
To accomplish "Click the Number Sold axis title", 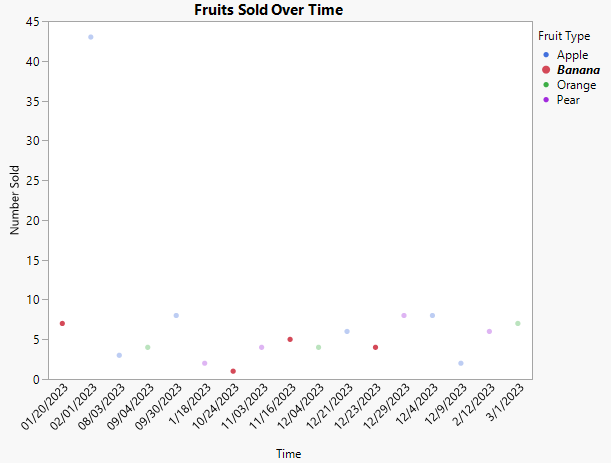I will [x=15, y=200].
